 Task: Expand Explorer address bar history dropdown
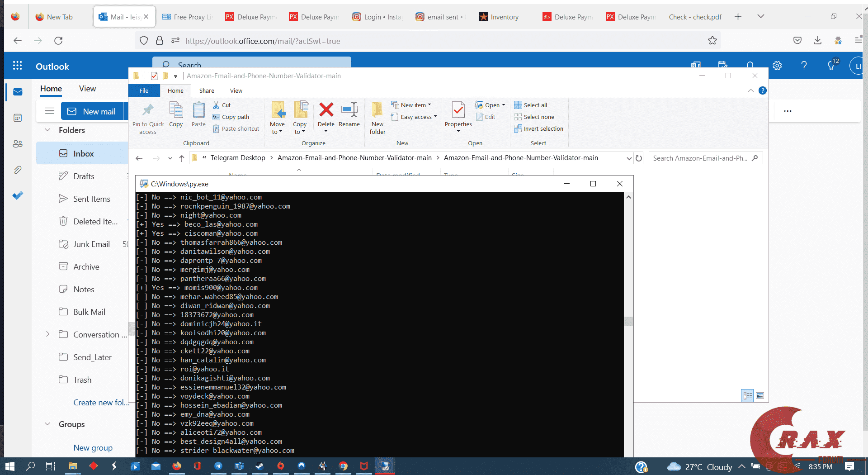pyautogui.click(x=629, y=158)
